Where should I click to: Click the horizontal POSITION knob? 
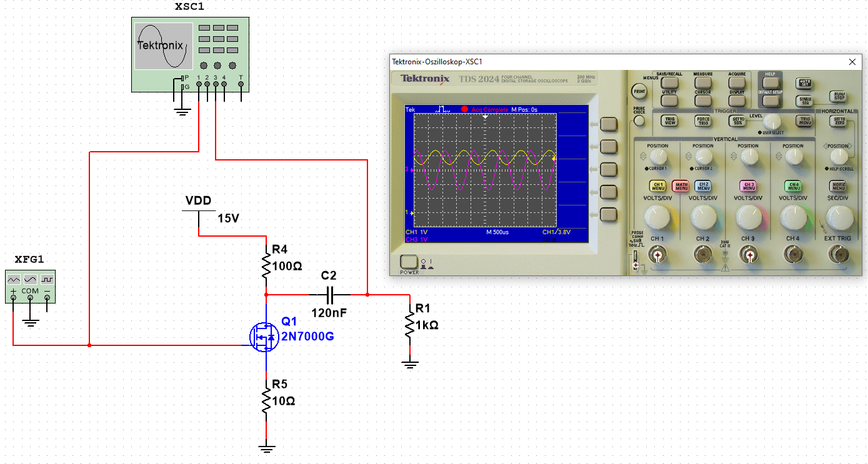[839, 158]
